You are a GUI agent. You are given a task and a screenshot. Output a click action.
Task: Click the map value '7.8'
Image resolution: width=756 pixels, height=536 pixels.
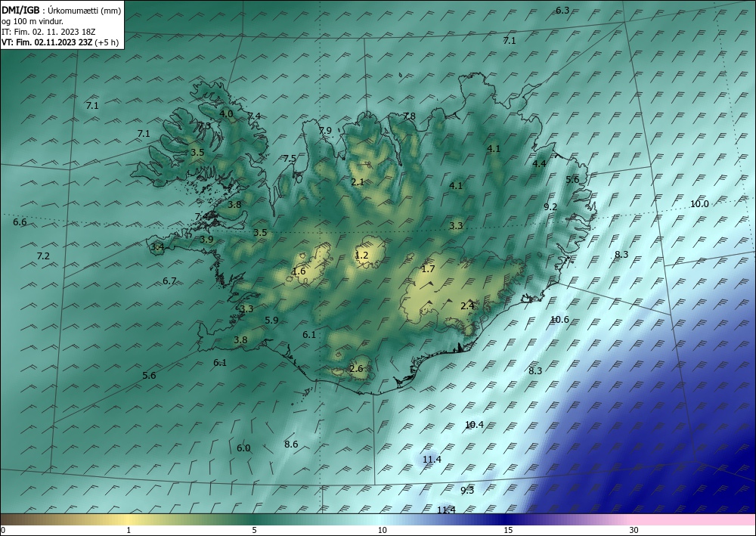(x=409, y=116)
